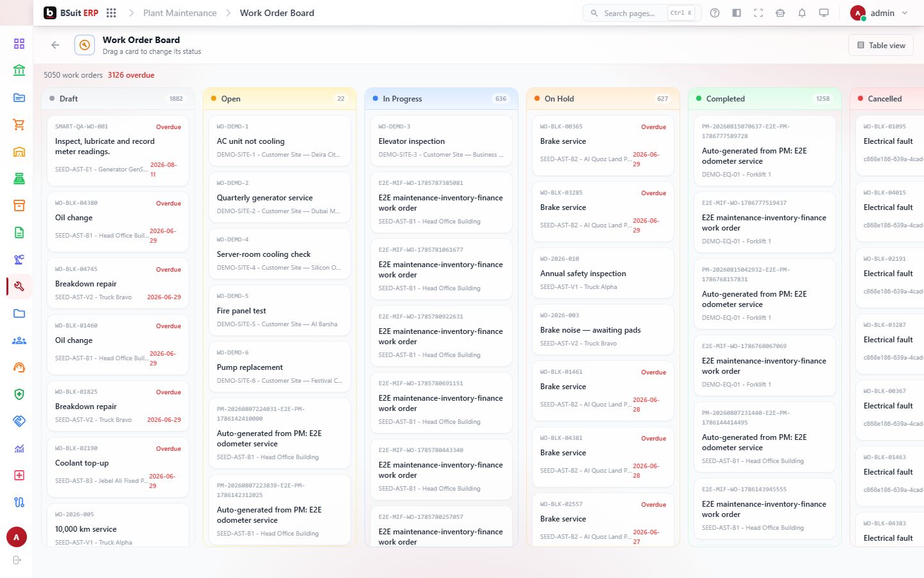The width and height of the screenshot is (924, 578).
Task: Click the Completed column header
Action: pyautogui.click(x=764, y=99)
